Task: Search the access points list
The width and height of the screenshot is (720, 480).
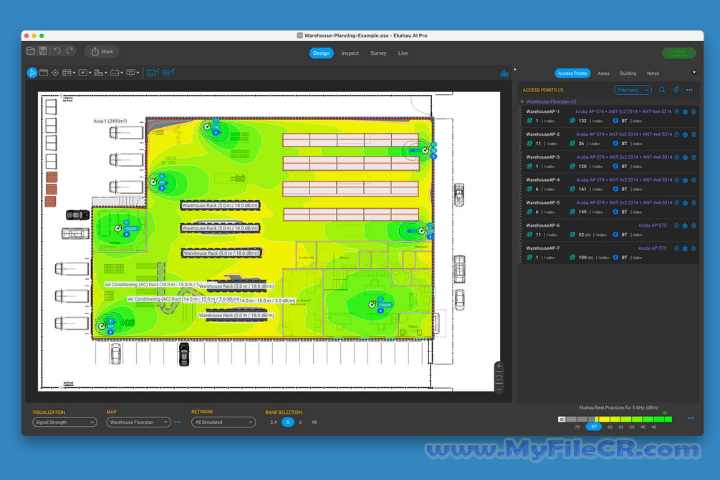Action: pyautogui.click(x=662, y=90)
